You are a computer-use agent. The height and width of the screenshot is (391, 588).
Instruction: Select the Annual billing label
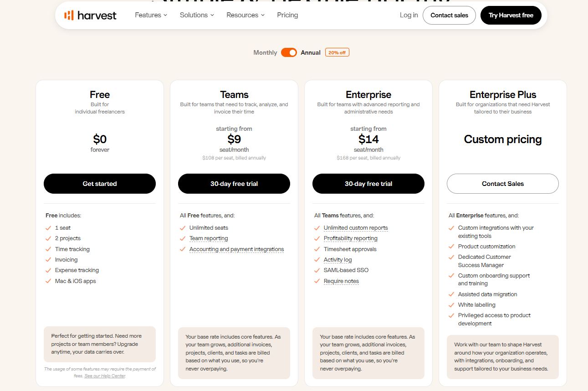pos(311,52)
